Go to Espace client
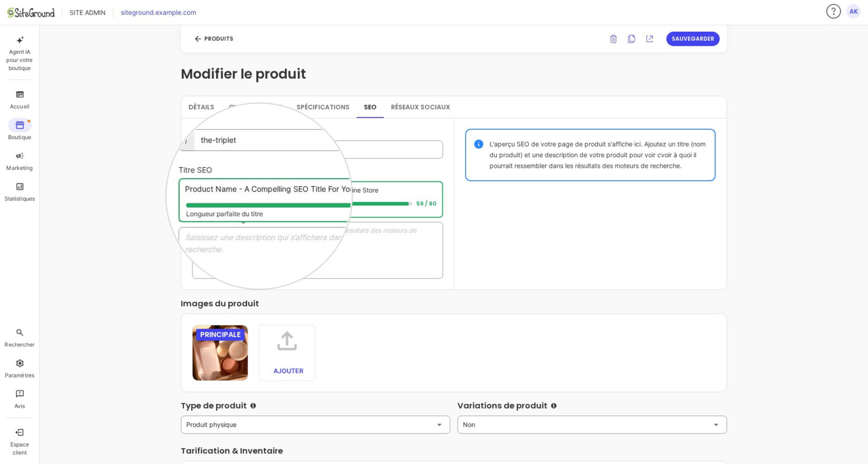Screen dimensions: 868x464 (x=20, y=441)
